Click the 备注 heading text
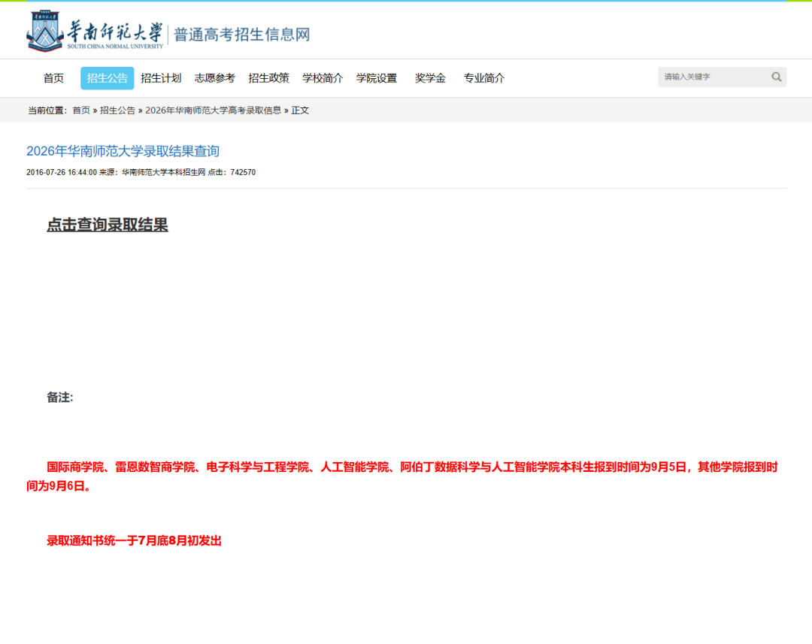 tap(60, 398)
